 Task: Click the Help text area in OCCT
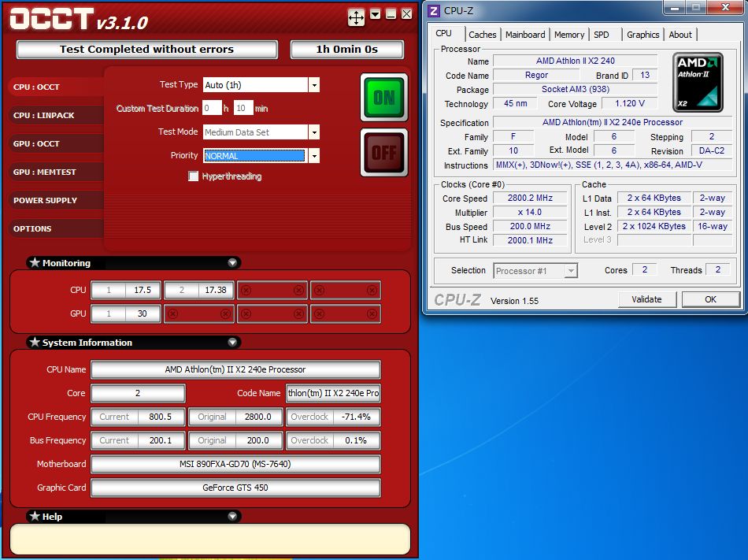coord(210,540)
